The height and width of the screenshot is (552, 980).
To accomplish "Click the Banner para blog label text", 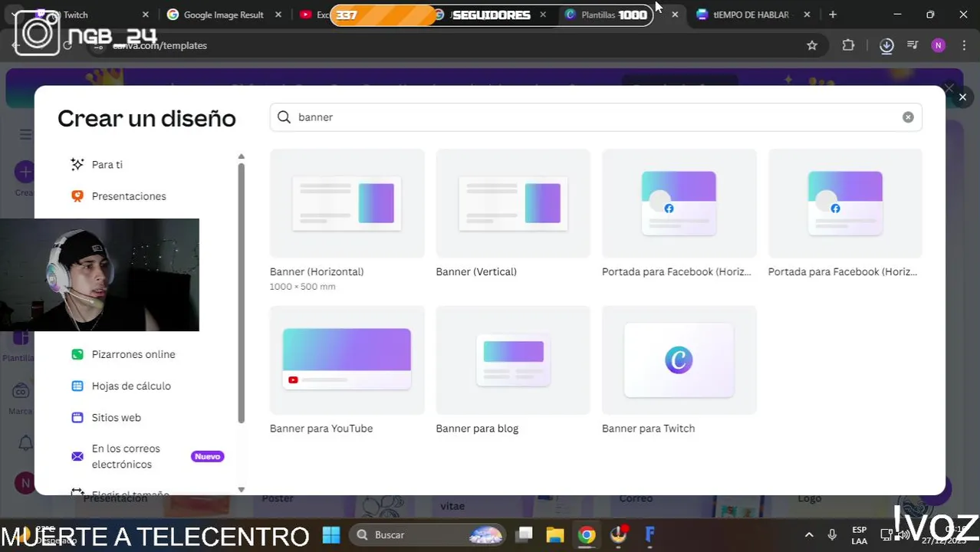I will [x=477, y=429].
